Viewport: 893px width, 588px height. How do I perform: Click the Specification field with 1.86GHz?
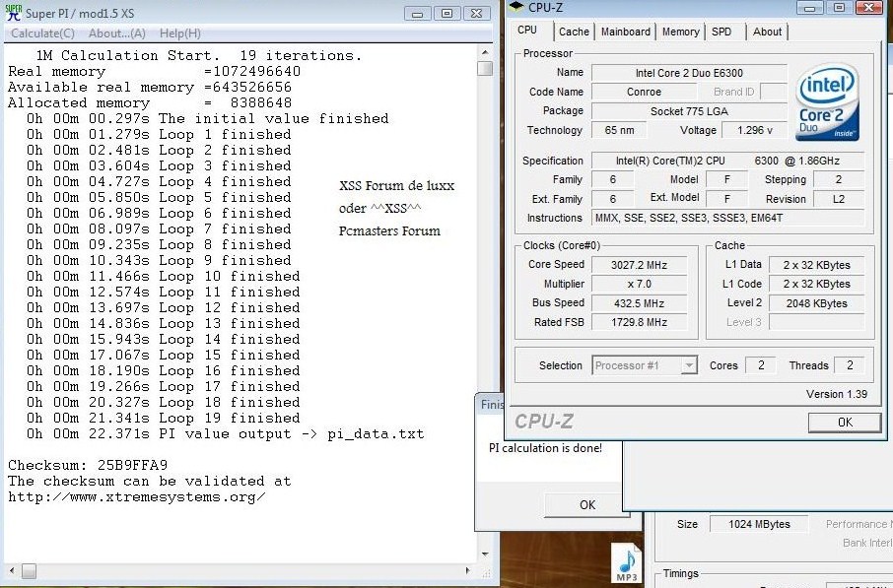(727, 161)
